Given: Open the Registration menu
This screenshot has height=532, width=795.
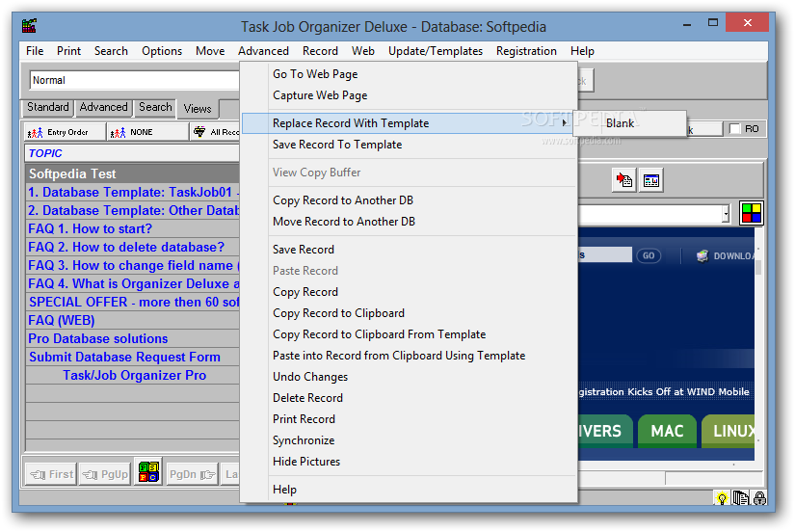Looking at the screenshot, I should [x=526, y=51].
